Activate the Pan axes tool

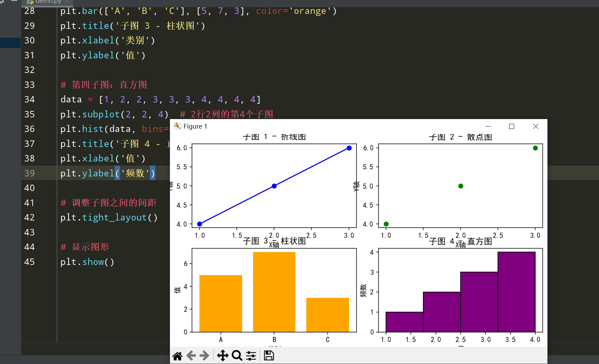click(x=223, y=356)
